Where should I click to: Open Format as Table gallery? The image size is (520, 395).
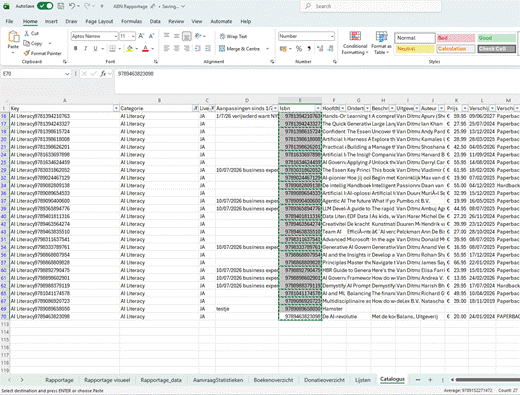(381, 43)
